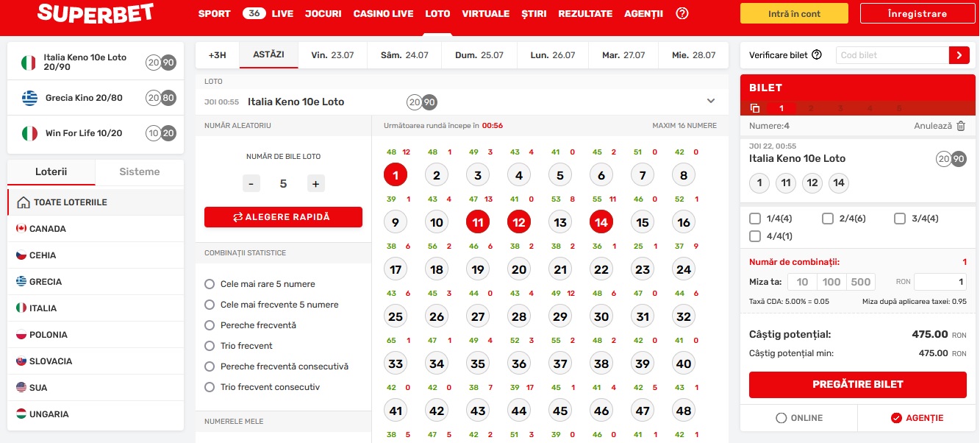Set stake with the 500 quick button

[861, 282]
